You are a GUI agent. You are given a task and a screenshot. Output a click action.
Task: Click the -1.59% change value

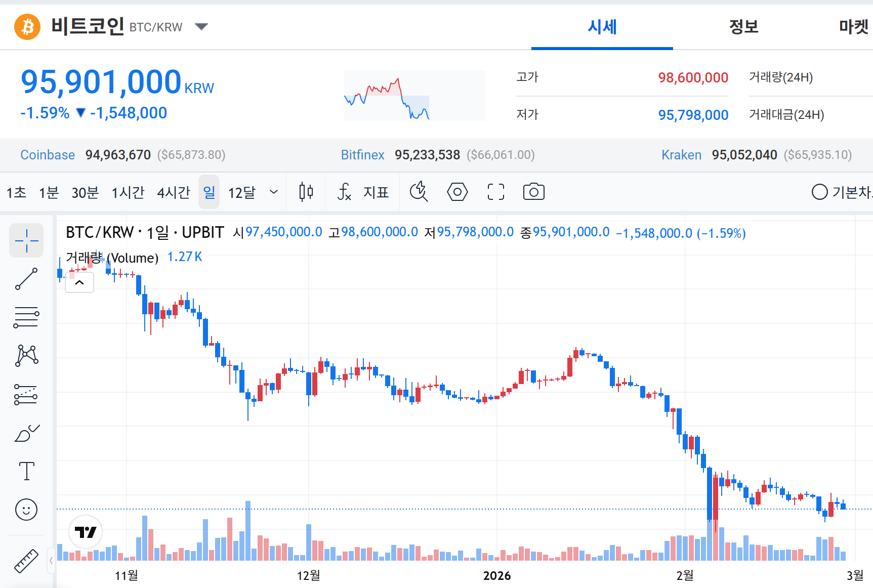(45, 113)
